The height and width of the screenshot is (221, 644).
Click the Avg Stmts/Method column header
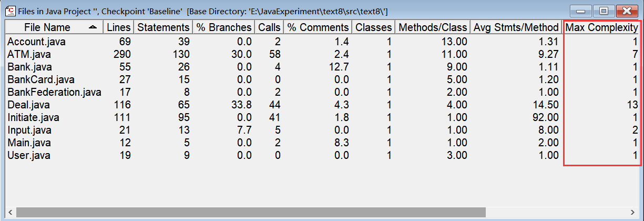point(516,27)
